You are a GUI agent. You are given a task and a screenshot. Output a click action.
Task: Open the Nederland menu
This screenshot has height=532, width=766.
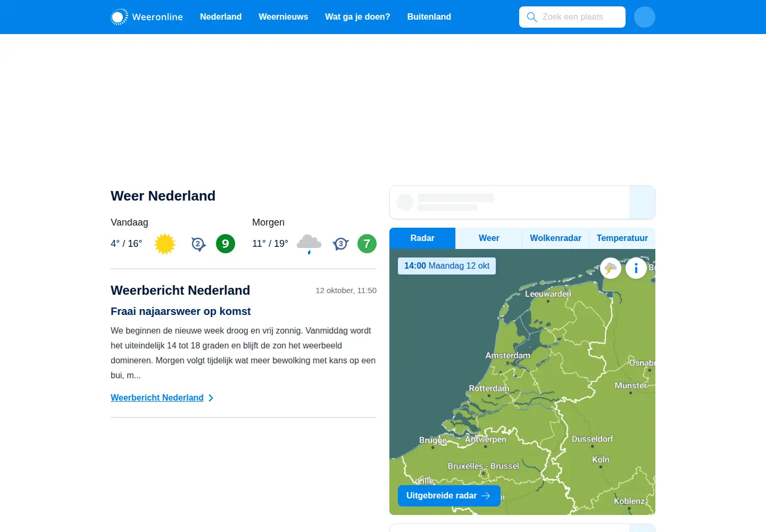coord(221,17)
